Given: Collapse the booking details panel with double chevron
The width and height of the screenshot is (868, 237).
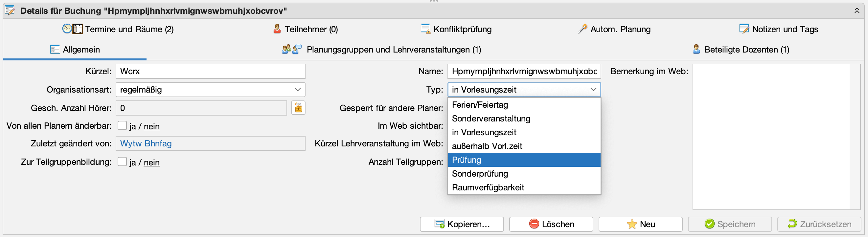Looking at the screenshot, I should 857,11.
